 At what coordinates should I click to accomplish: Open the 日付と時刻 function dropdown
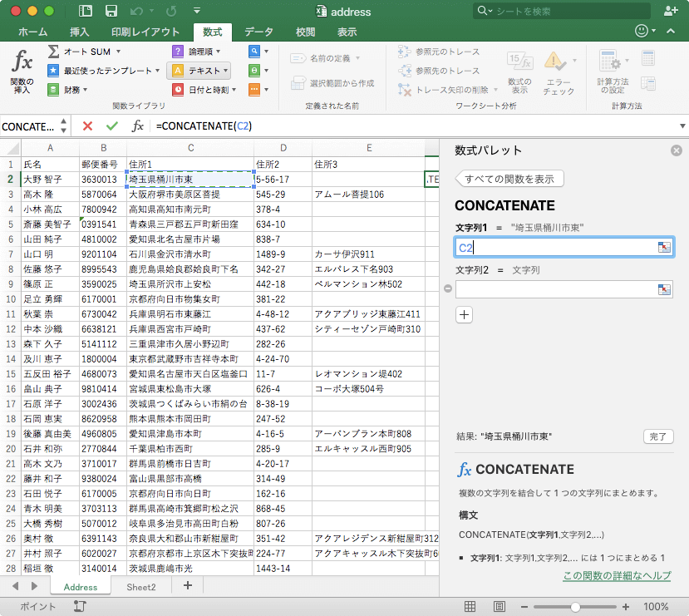(207, 90)
